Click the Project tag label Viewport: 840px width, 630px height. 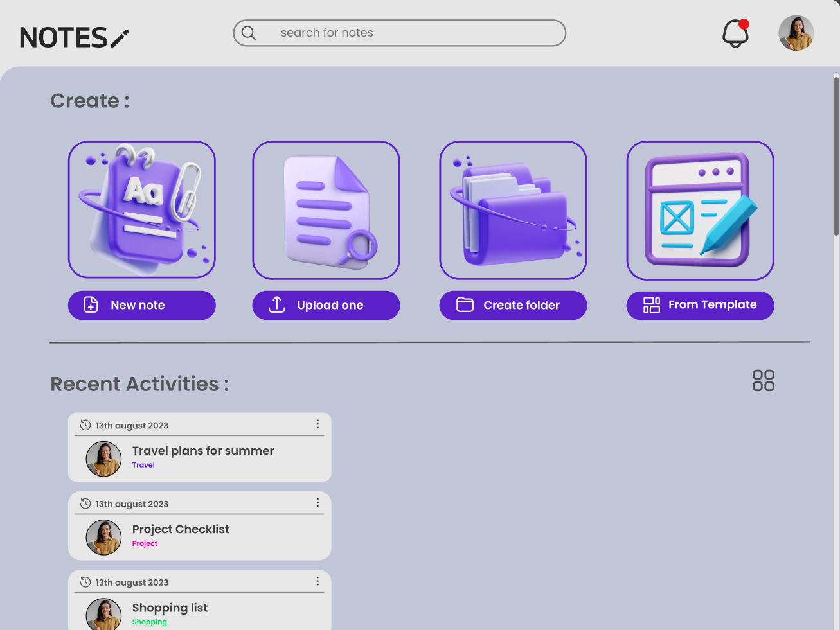[x=145, y=543]
